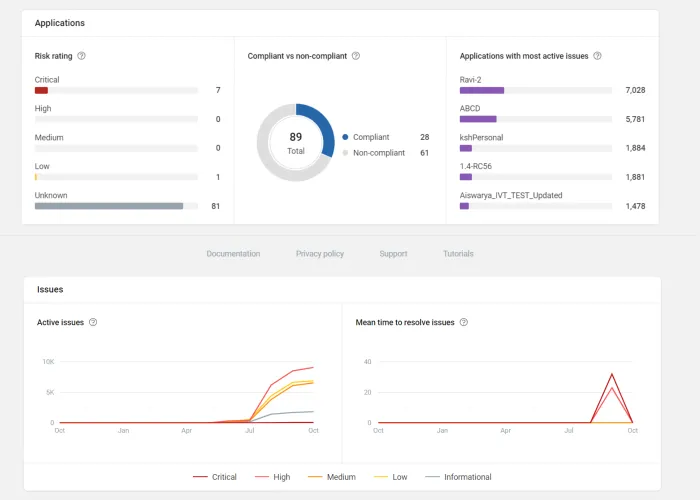Viewport: 700px width, 500px height.
Task: Toggle High series in chart legend
Action: point(272,477)
